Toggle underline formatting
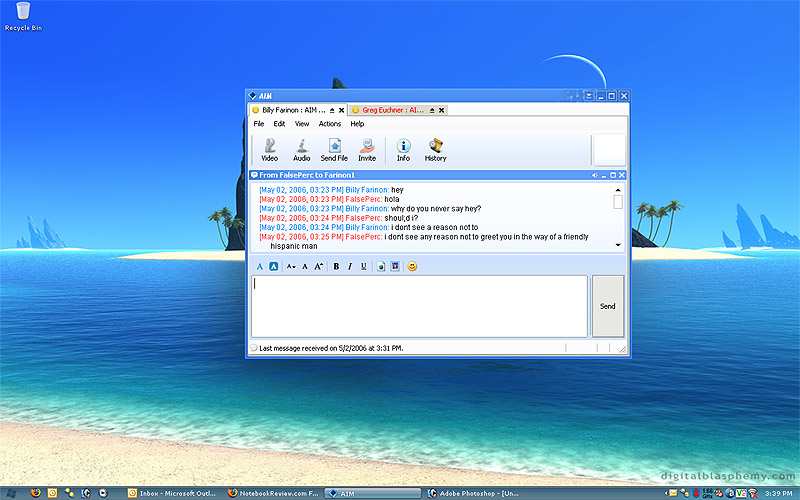 point(364,266)
